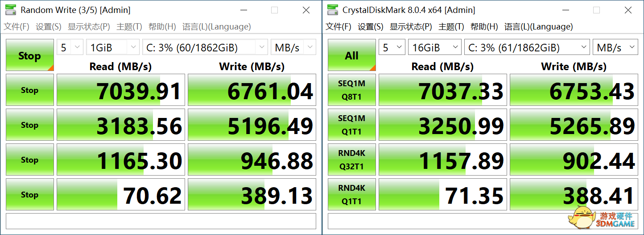Run the SEQ1M Q8T1 test
644x235 pixels.
pos(351,90)
